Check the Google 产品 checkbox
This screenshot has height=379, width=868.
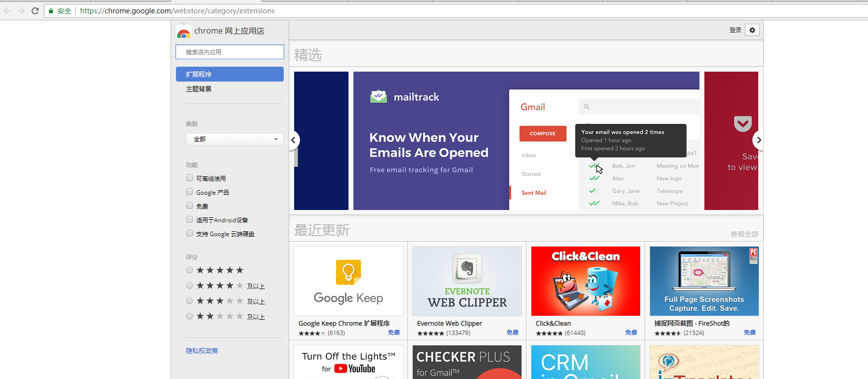tap(189, 192)
